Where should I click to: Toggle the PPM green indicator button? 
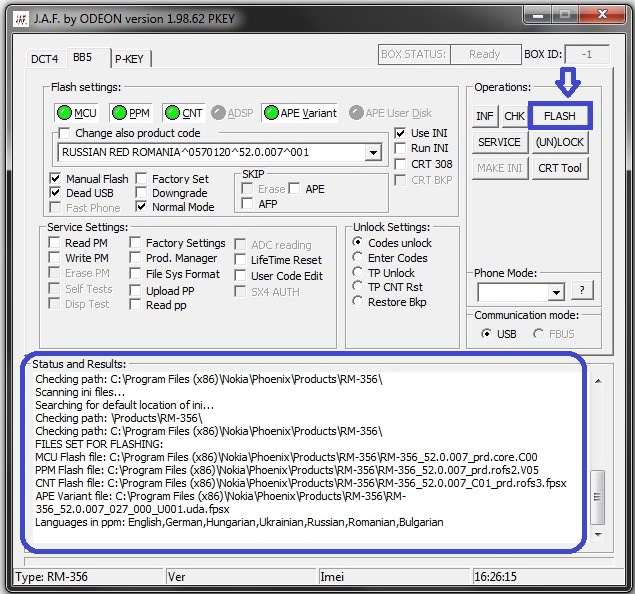click(131, 113)
